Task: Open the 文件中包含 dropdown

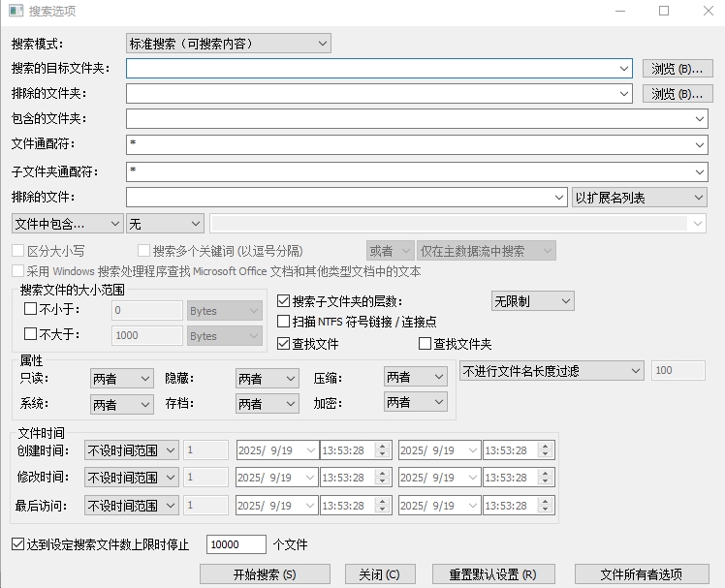Action: pyautogui.click(x=67, y=224)
